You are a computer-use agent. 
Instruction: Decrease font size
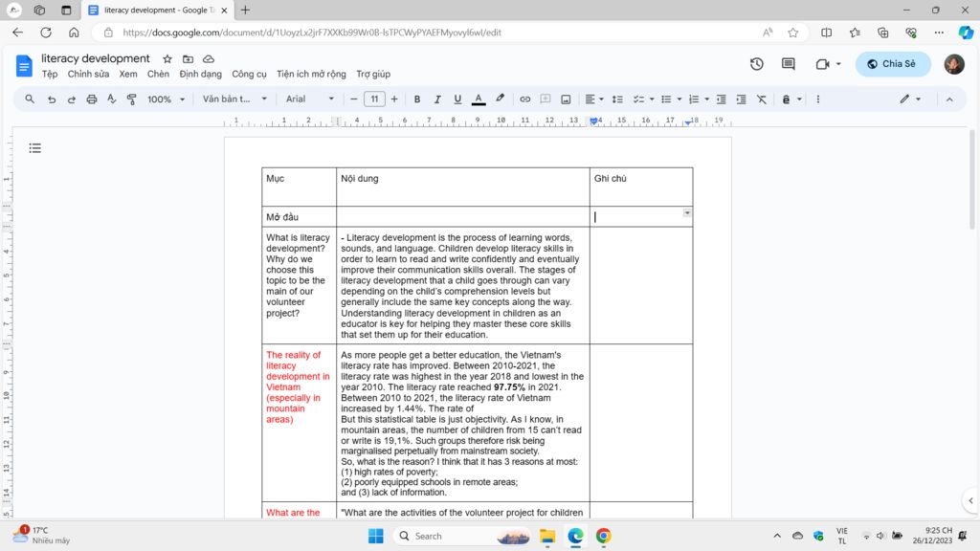pyautogui.click(x=354, y=99)
